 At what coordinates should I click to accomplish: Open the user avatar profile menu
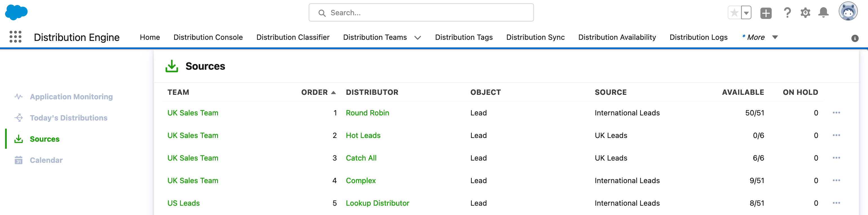click(x=848, y=12)
